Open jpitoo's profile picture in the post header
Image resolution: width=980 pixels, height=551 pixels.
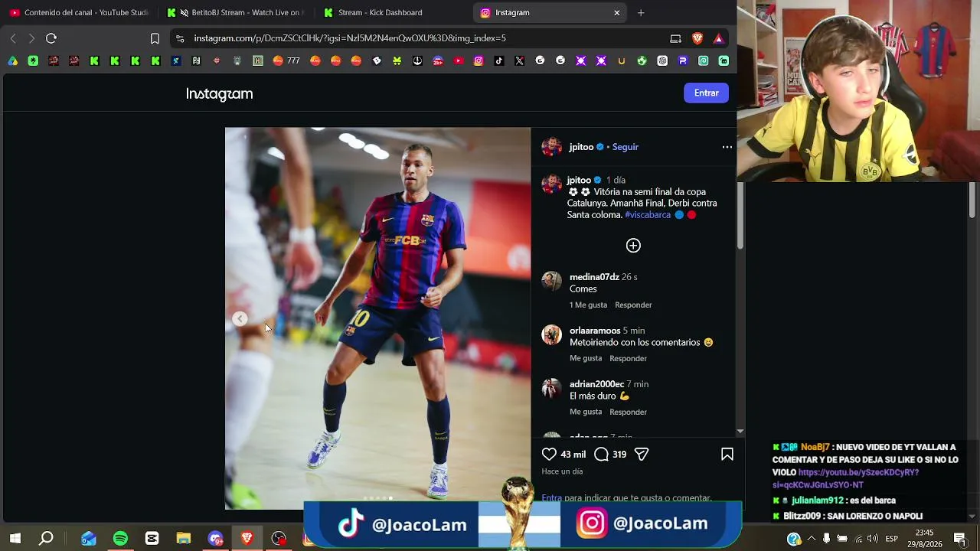pos(551,147)
